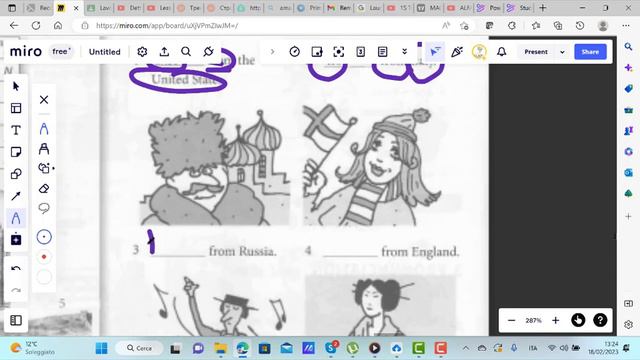Image resolution: width=640 pixels, height=360 pixels.
Task: Click the board title Untitled
Action: click(105, 52)
